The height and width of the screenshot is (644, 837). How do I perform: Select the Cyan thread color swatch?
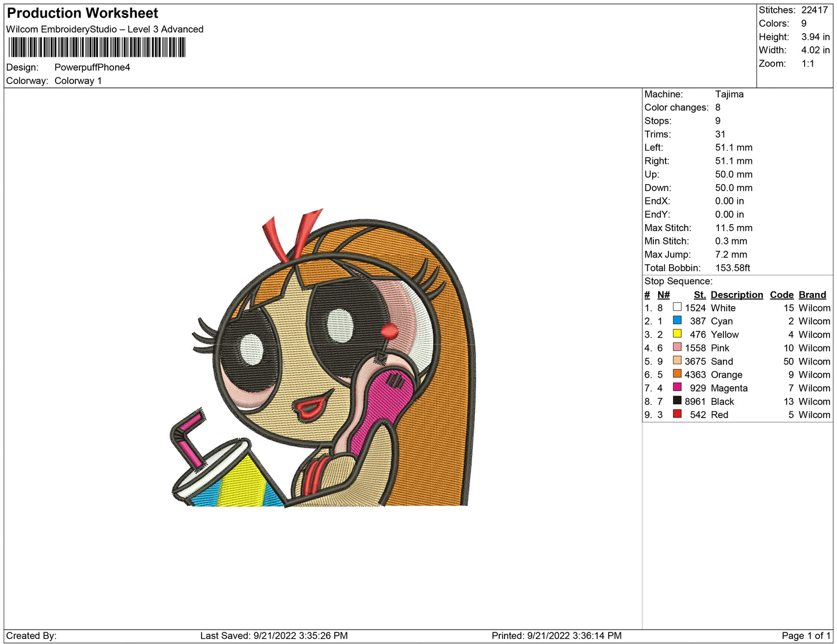coord(677,320)
